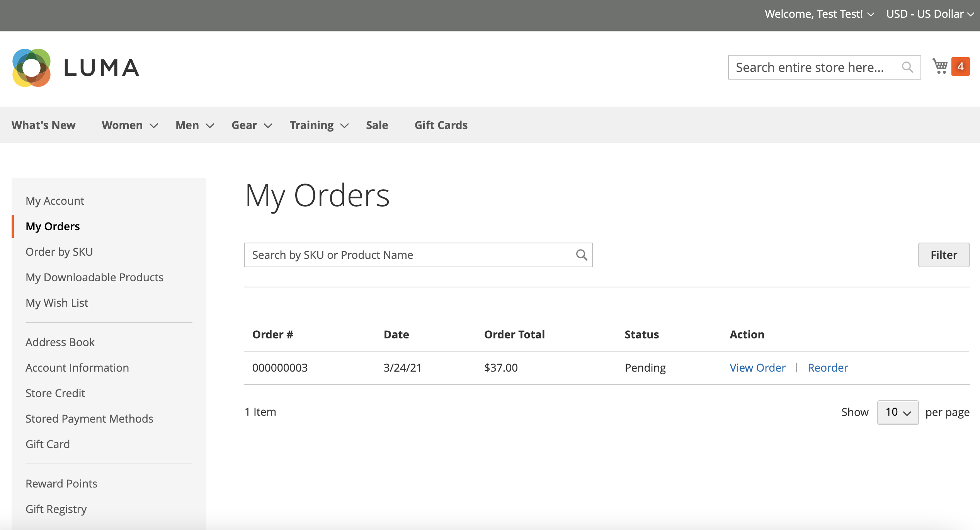Click the store search magnifier icon
Image resolution: width=980 pixels, height=530 pixels.
point(907,67)
